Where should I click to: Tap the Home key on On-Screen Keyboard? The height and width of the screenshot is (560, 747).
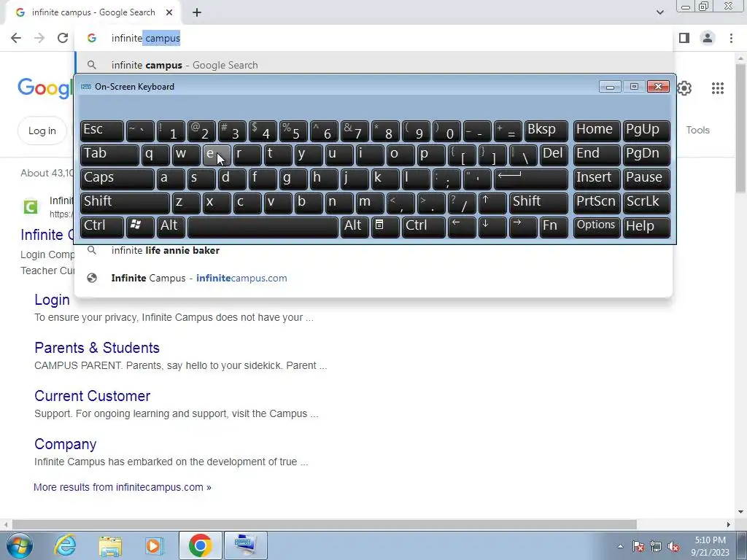tap(597, 131)
